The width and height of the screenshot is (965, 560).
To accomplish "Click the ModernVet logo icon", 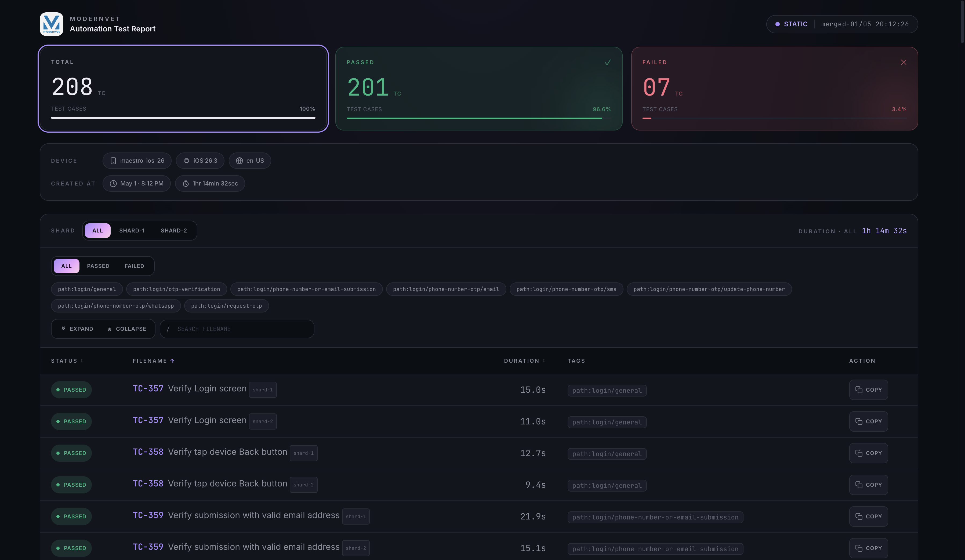I will [51, 24].
